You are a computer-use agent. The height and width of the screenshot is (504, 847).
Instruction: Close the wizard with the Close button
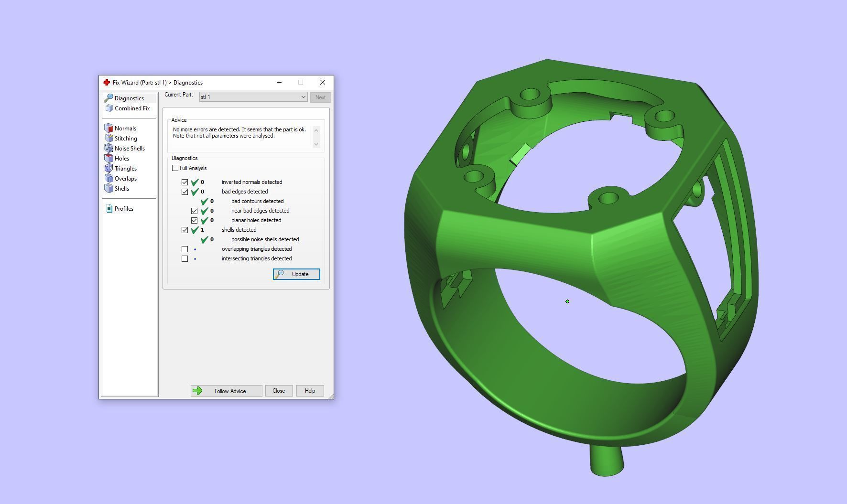point(279,391)
